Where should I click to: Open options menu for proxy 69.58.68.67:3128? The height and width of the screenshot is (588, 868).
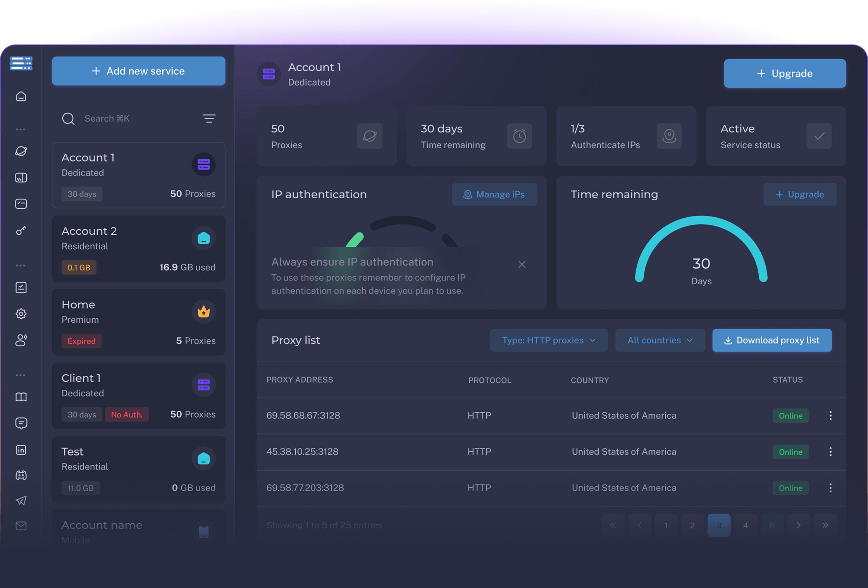tap(830, 415)
